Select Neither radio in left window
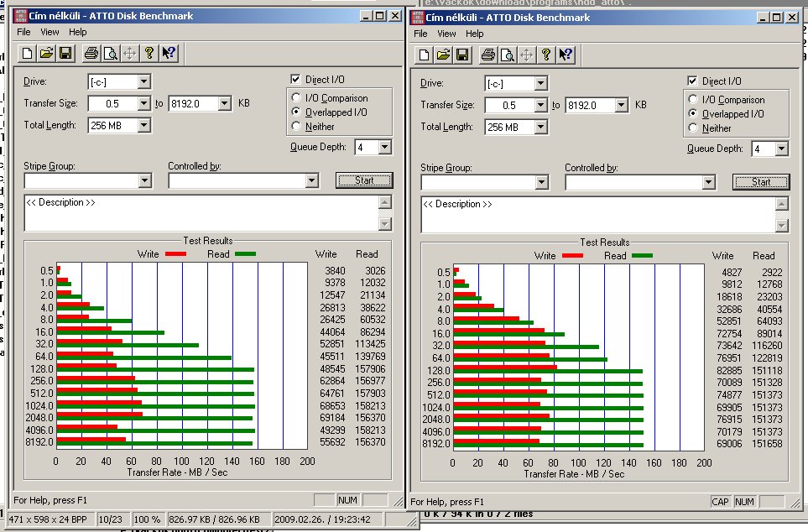 pyautogui.click(x=296, y=127)
